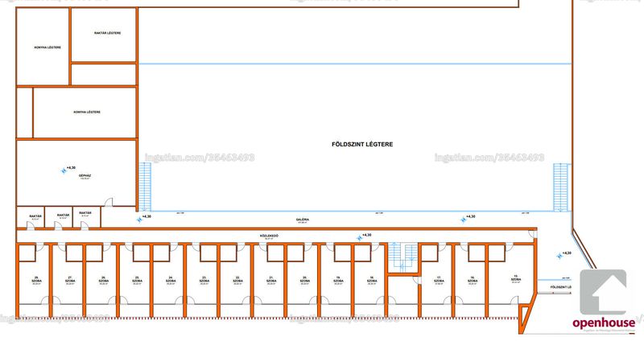This screenshot has width=644, height=341.
Task: Click the openhouse house logo icon
Action: [603, 292]
